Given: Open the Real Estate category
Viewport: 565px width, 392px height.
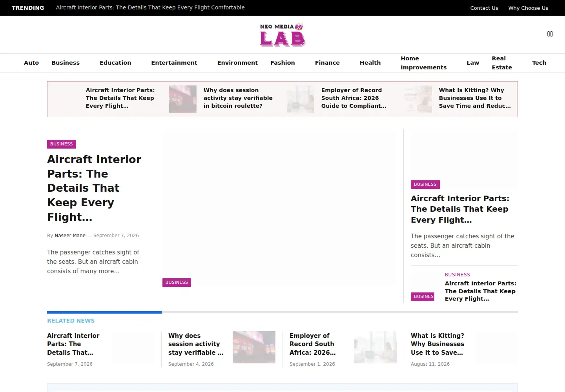Looking at the screenshot, I should click(502, 63).
